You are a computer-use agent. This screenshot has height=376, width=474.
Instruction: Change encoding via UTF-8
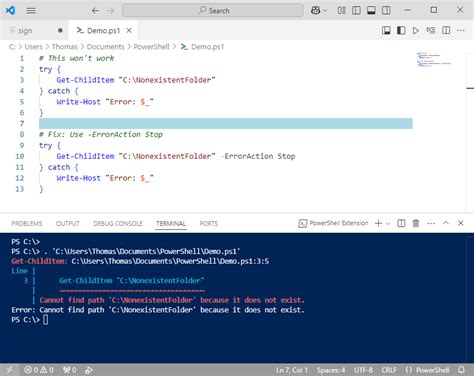coord(363,370)
